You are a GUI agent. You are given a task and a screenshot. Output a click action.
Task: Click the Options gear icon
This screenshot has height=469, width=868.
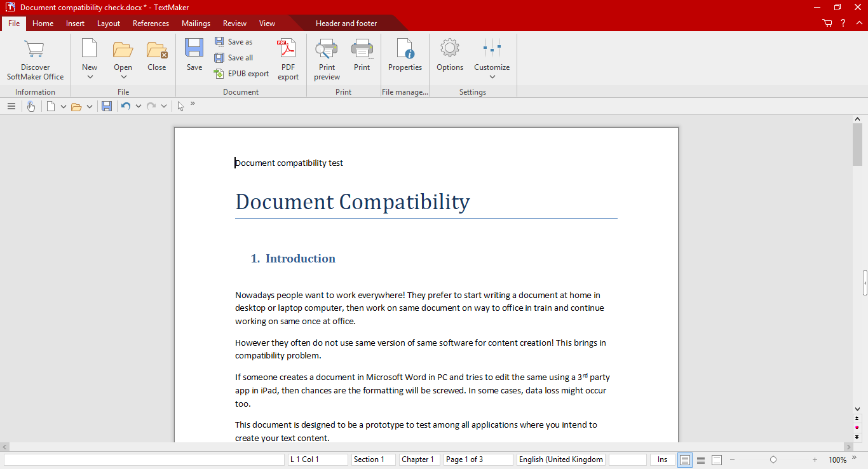click(x=449, y=48)
